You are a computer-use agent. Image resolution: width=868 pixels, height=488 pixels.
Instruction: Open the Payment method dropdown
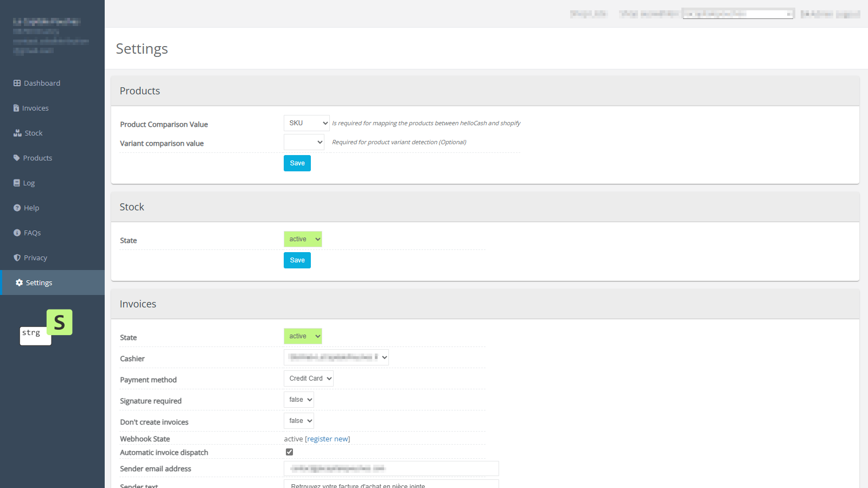308,378
